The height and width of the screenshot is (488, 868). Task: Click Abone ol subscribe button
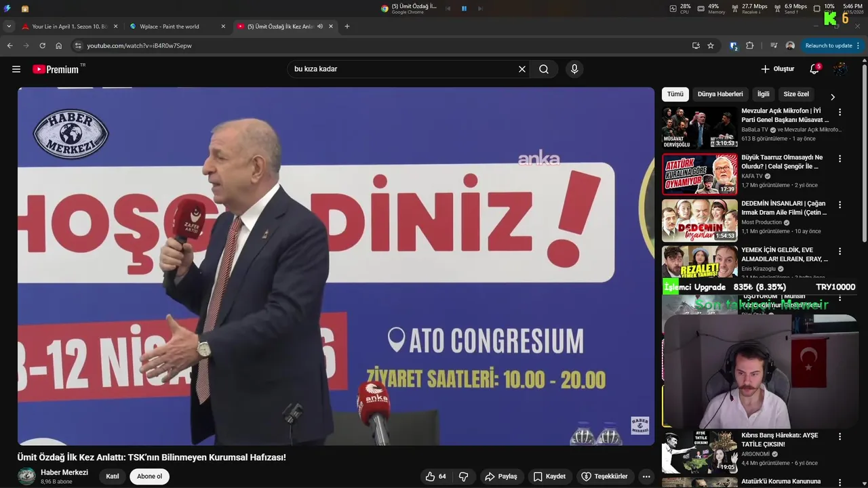[x=149, y=476]
